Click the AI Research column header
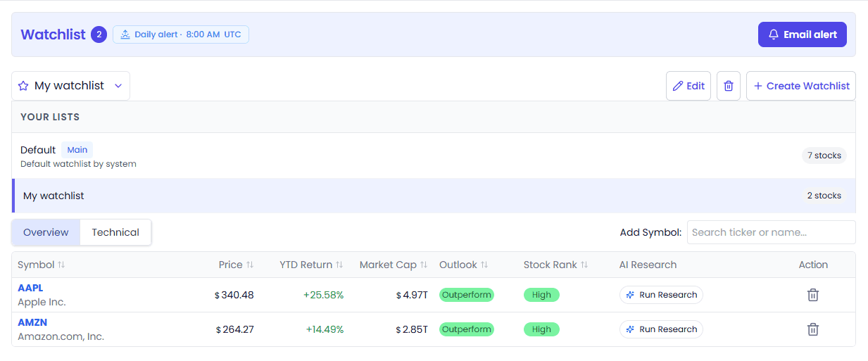The image size is (868, 361). coord(648,265)
